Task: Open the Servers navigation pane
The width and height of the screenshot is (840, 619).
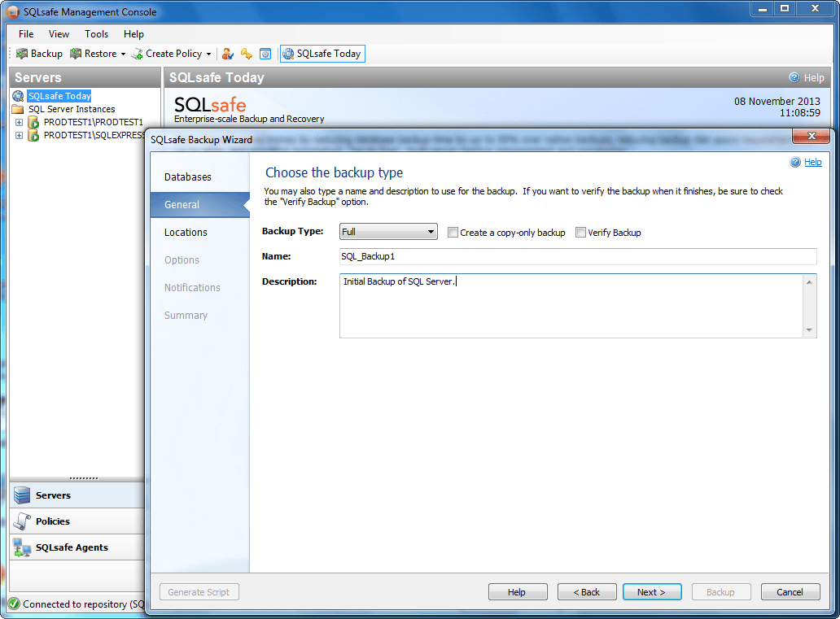Action: 77,495
